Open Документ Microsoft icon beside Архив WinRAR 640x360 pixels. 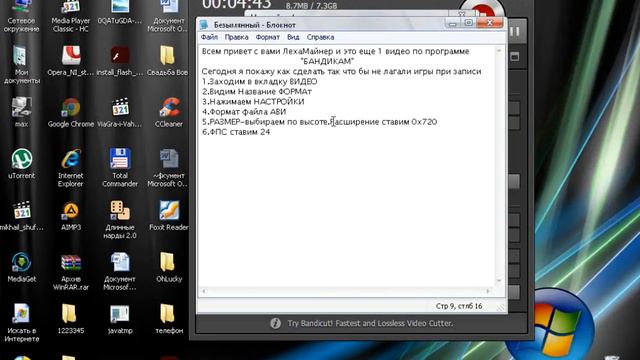point(120,263)
